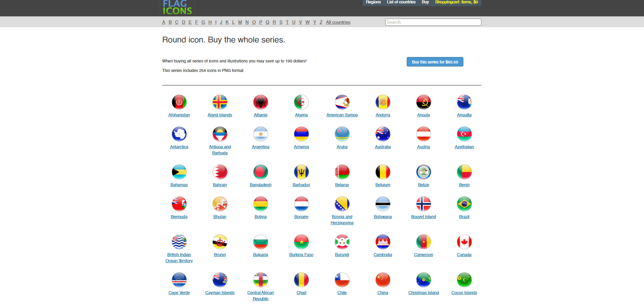644x307 pixels.
Task: Open the Bouvet Island flag icon
Action: click(x=424, y=204)
